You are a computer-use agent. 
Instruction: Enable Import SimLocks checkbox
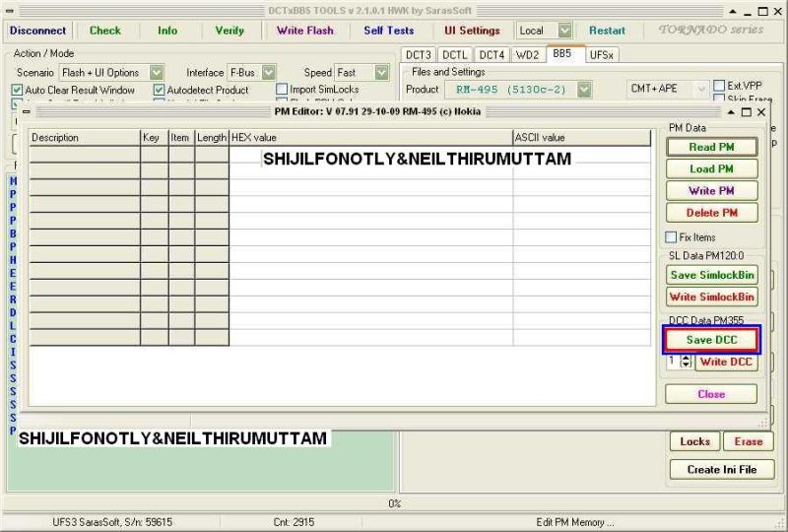click(282, 90)
